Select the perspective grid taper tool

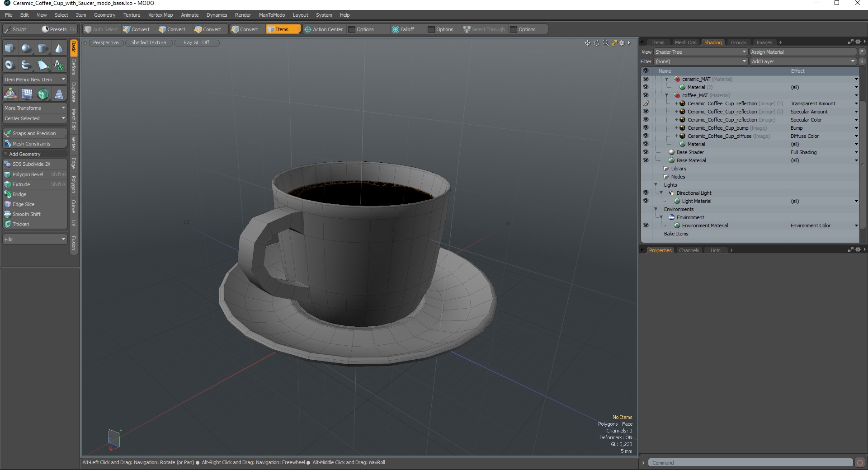tap(59, 94)
